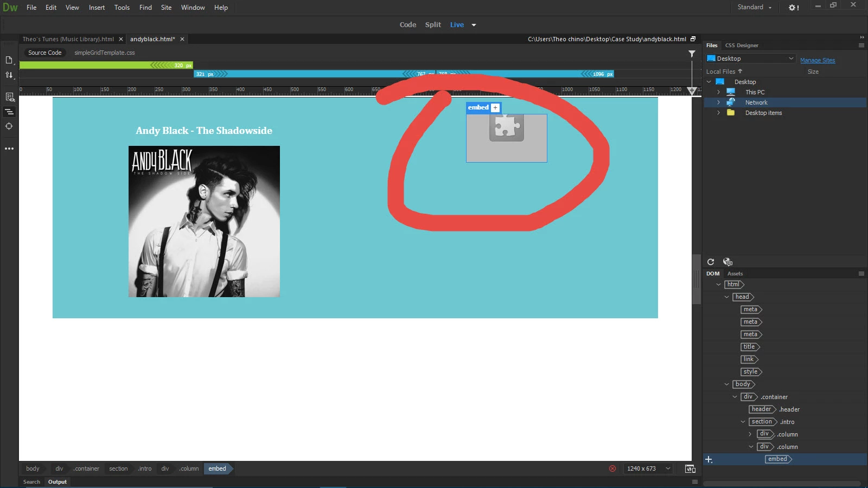Click the scrubber handle at ruler's right end
The height and width of the screenshot is (488, 868).
pyautogui.click(x=692, y=91)
